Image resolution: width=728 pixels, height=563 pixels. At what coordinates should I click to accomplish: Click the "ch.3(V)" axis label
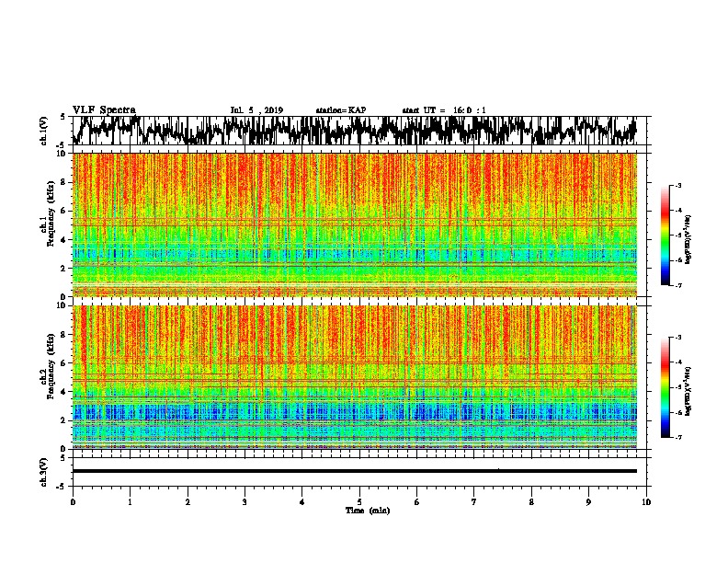point(44,472)
